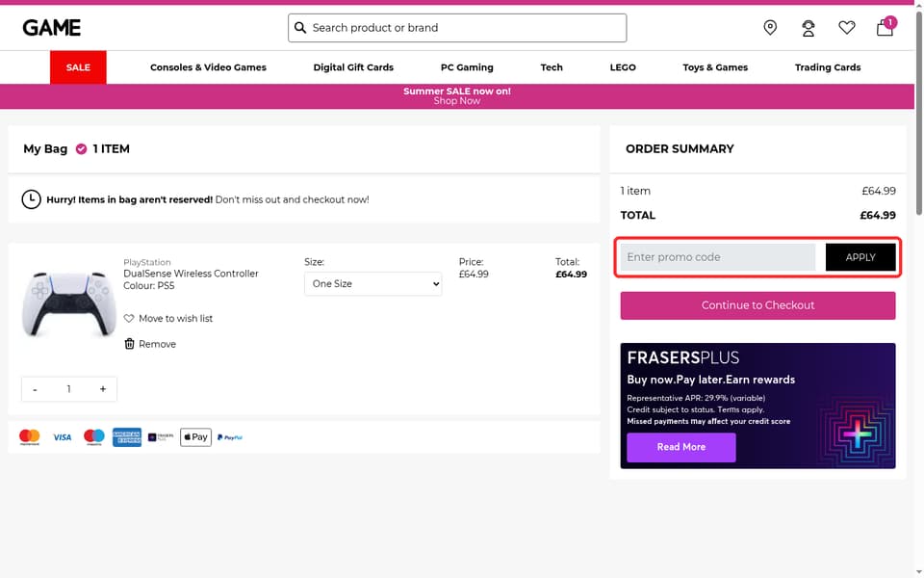Open the shopping bag icon
This screenshot has height=578, width=924.
885,27
